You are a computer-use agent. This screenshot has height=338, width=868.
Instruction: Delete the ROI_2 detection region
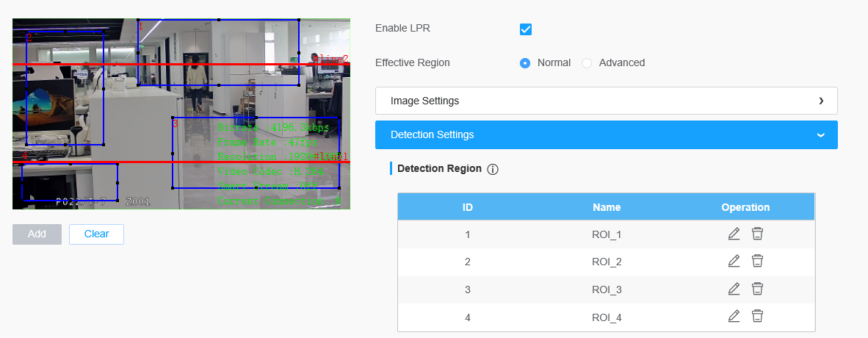tap(757, 260)
